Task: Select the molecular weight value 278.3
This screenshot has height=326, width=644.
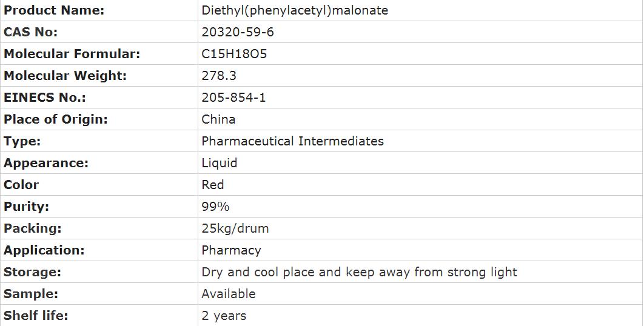Action: tap(219, 76)
